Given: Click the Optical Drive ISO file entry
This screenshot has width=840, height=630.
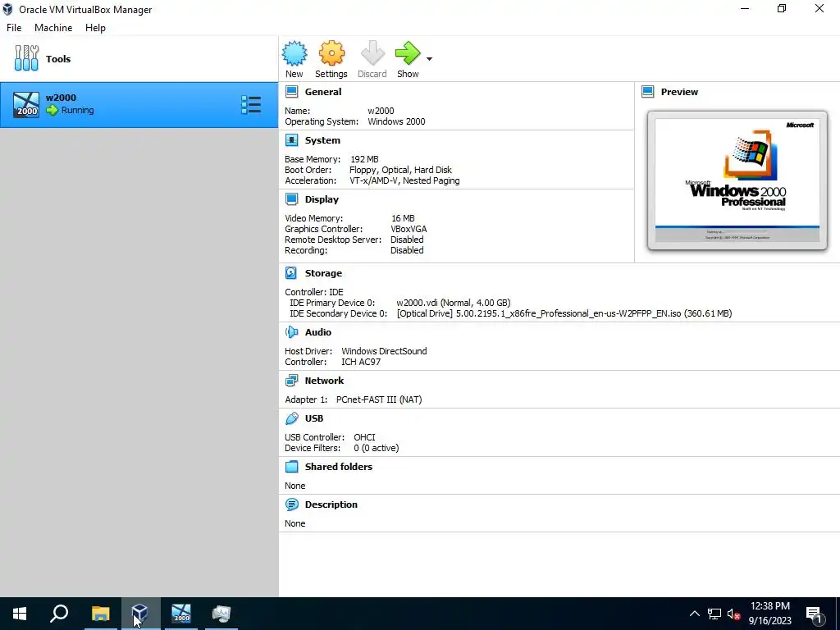Looking at the screenshot, I should click(564, 313).
